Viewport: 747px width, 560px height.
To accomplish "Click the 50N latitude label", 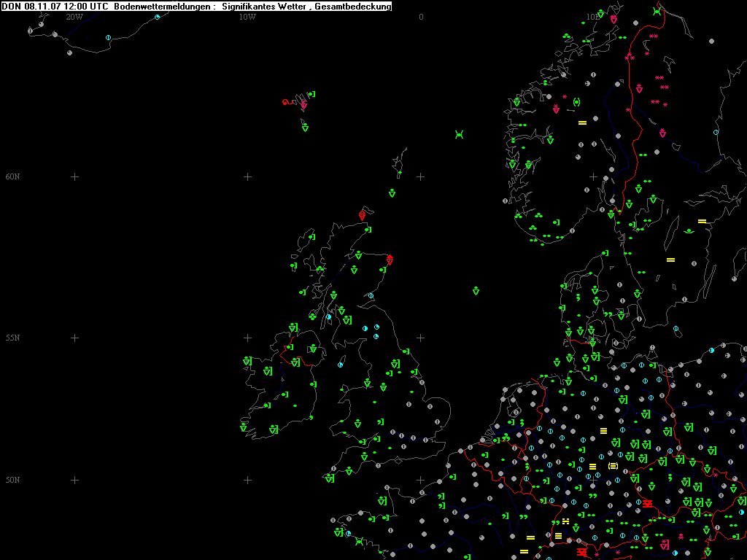I will point(12,480).
